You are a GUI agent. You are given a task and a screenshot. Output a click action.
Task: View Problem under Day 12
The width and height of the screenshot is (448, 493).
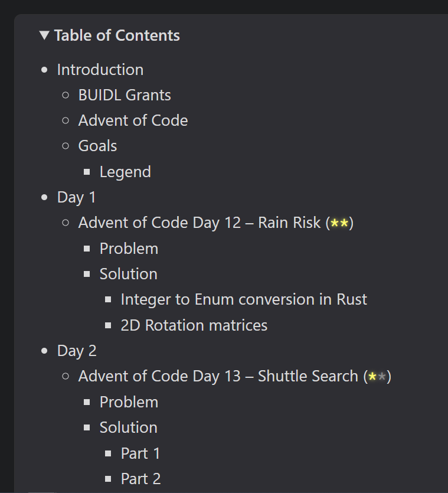[x=129, y=248]
